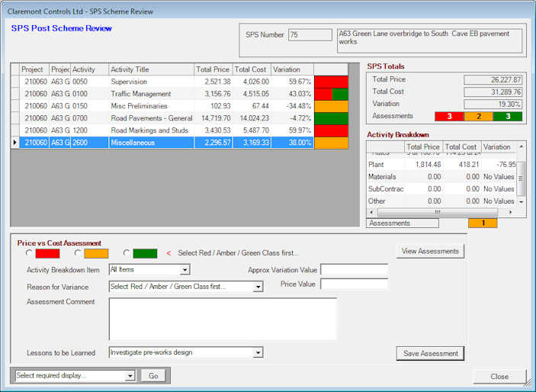This screenshot has height=392, width=536.
Task: Click the row header of the Supervision row
Action: coord(15,82)
